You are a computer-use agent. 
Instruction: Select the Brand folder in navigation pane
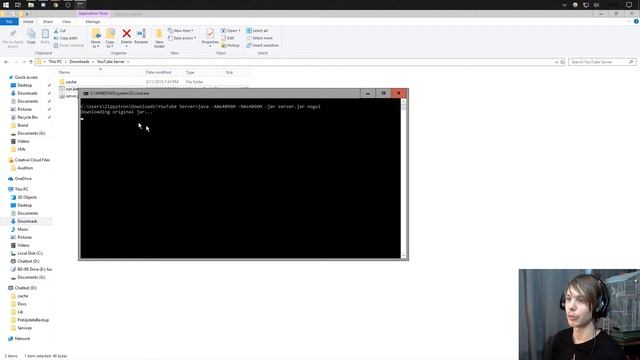click(x=22, y=125)
